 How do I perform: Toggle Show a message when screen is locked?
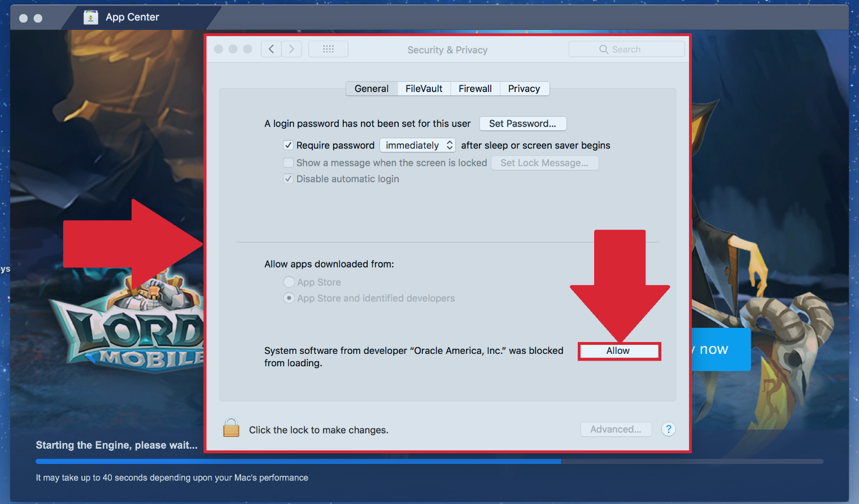[288, 163]
